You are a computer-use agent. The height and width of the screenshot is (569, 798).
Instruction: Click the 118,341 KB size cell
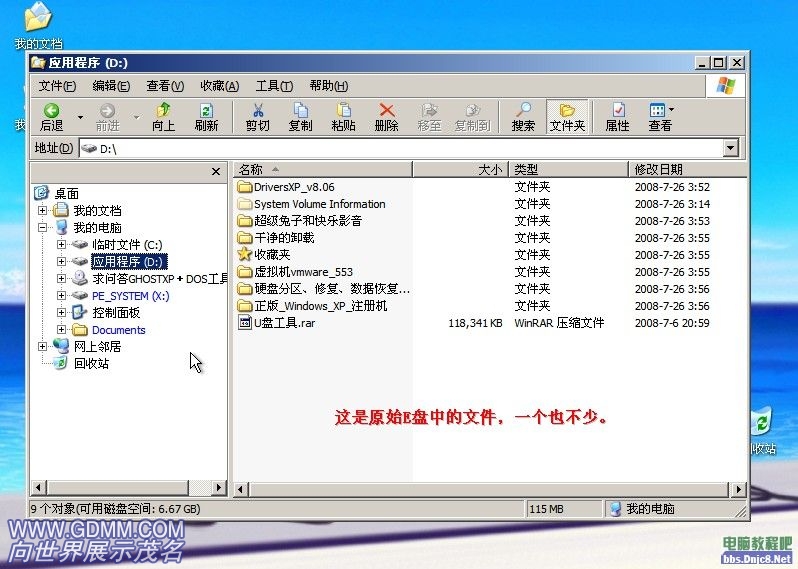475,323
